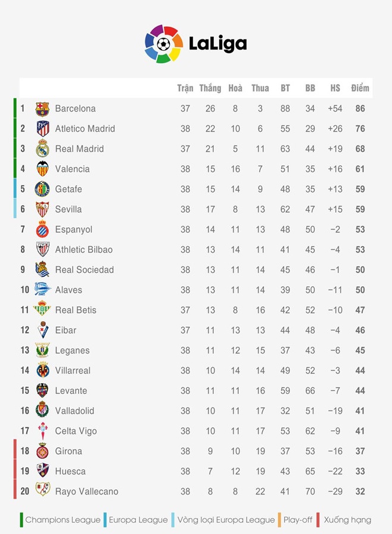The height and width of the screenshot is (534, 392).
Task: Click Barcelona's 86 points value
Action: point(360,108)
